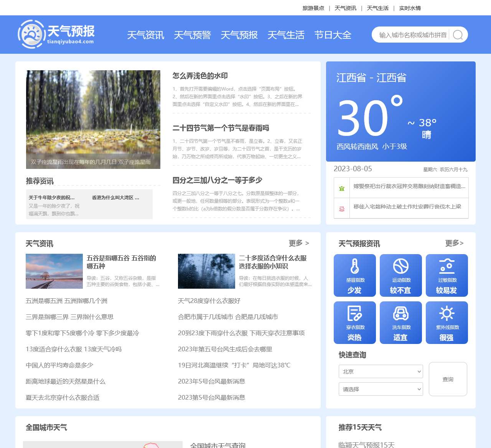This screenshot has width=491, height=448.
Task: Open 13度适合穿什么衣服 article
Action: tap(74, 349)
